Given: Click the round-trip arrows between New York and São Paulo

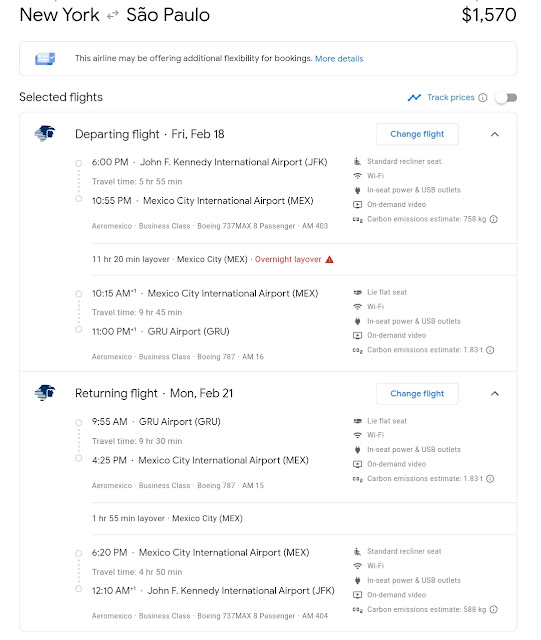Looking at the screenshot, I should pos(113,16).
